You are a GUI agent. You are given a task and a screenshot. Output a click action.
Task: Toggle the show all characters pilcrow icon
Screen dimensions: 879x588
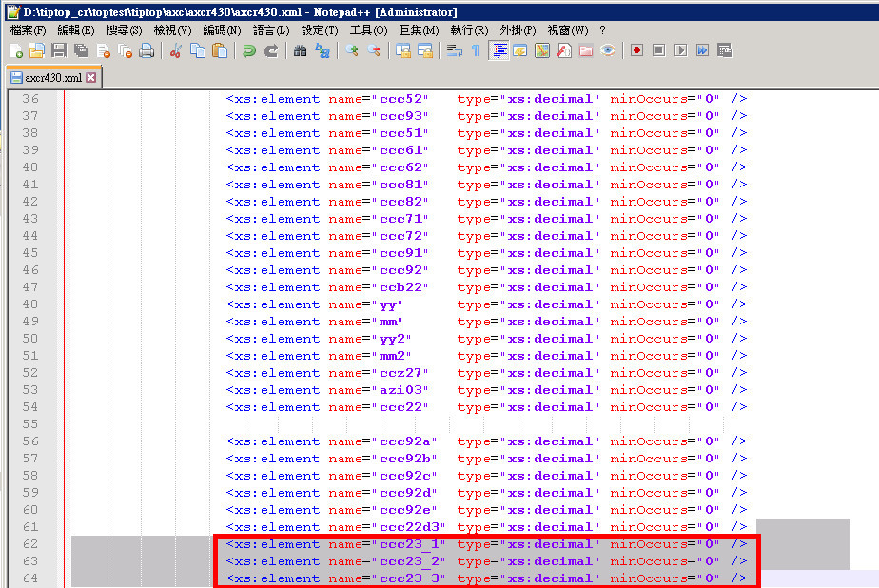click(x=476, y=51)
